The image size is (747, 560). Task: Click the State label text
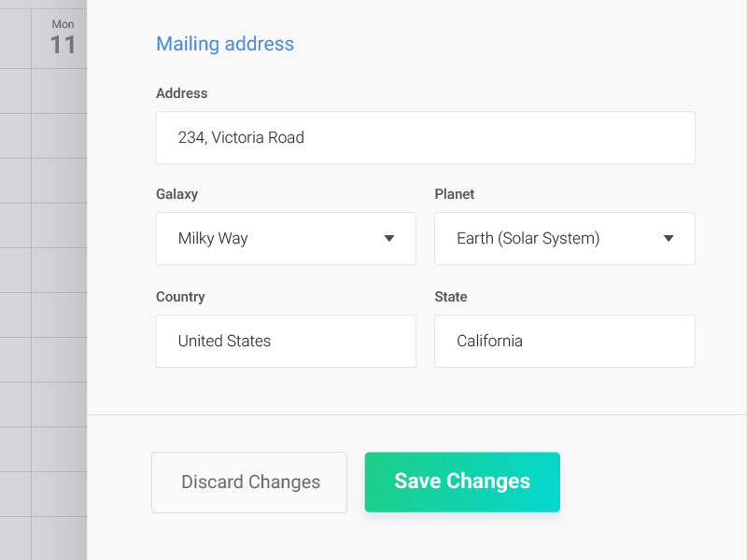coord(450,297)
